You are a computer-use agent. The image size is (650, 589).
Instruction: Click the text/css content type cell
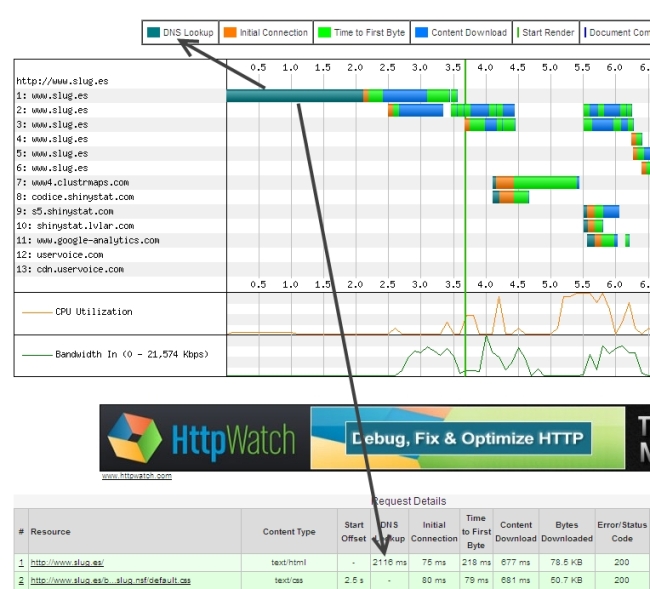click(289, 580)
